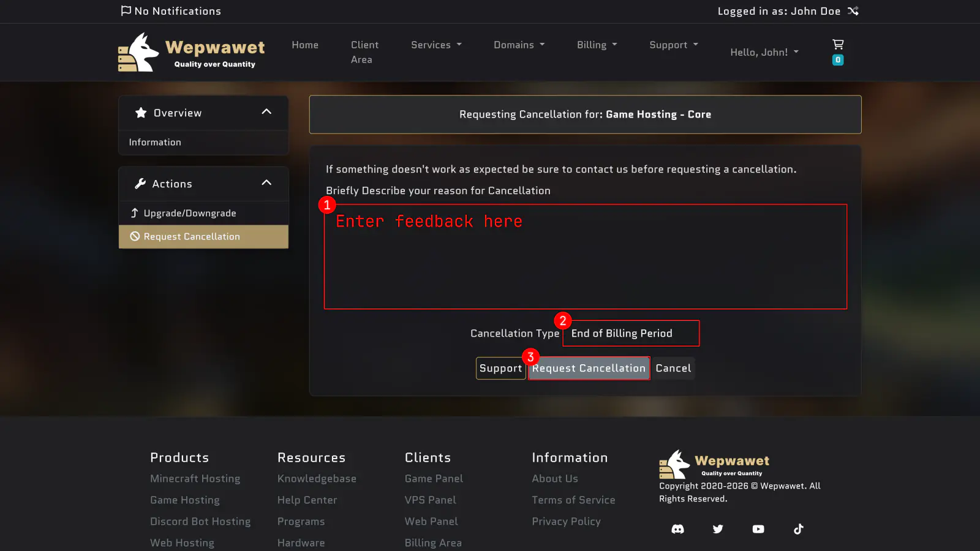Screen dimensions: 980x551
Task: Open the TikTok social icon
Action: click(798, 529)
